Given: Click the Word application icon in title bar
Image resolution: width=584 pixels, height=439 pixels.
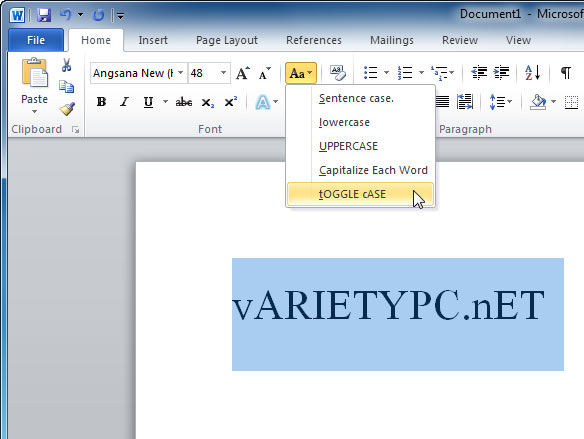Looking at the screenshot, I should point(17,16).
